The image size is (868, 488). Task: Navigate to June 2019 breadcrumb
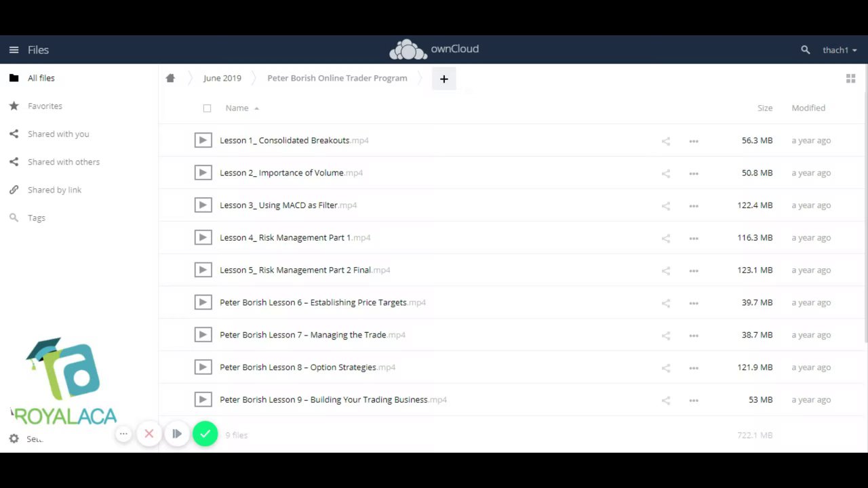coord(222,78)
